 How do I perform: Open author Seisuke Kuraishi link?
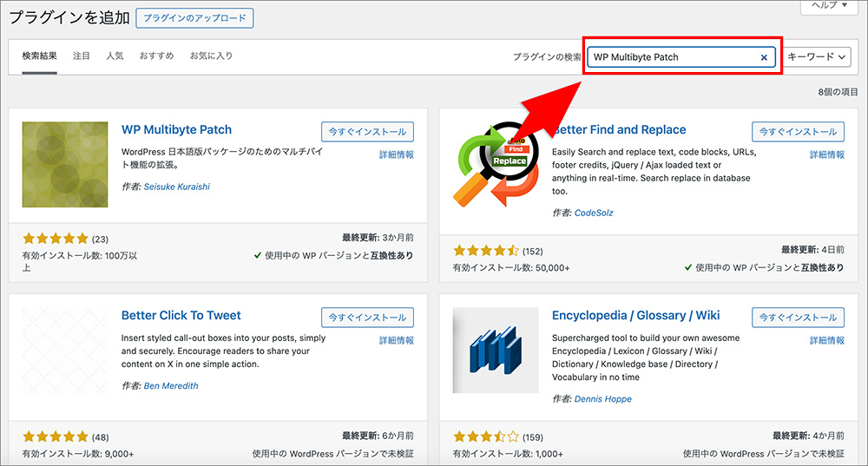[176, 187]
